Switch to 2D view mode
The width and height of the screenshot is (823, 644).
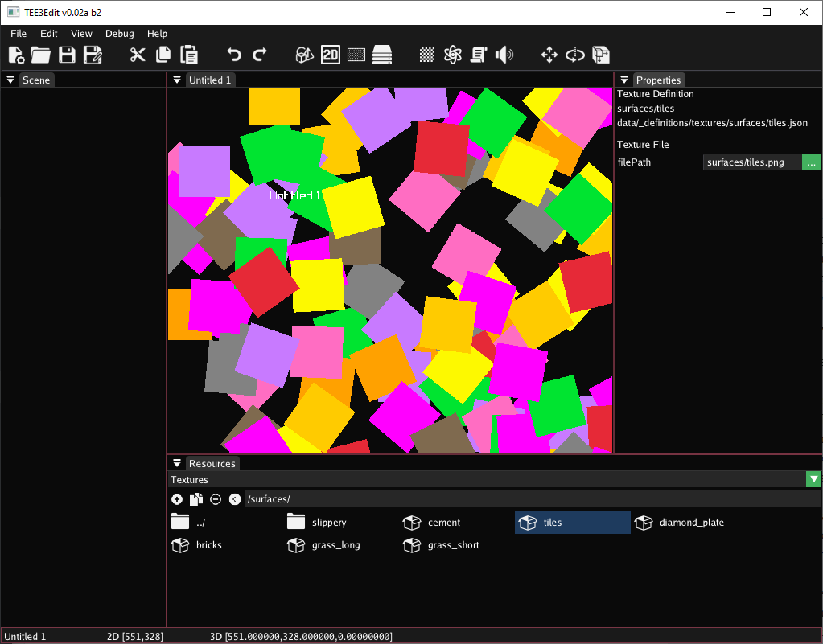click(330, 55)
